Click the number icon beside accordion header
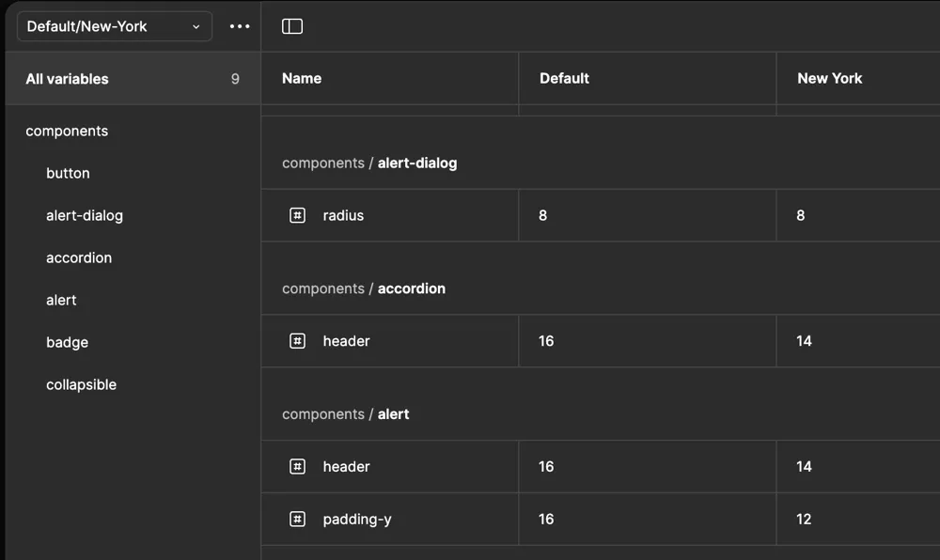 [297, 341]
